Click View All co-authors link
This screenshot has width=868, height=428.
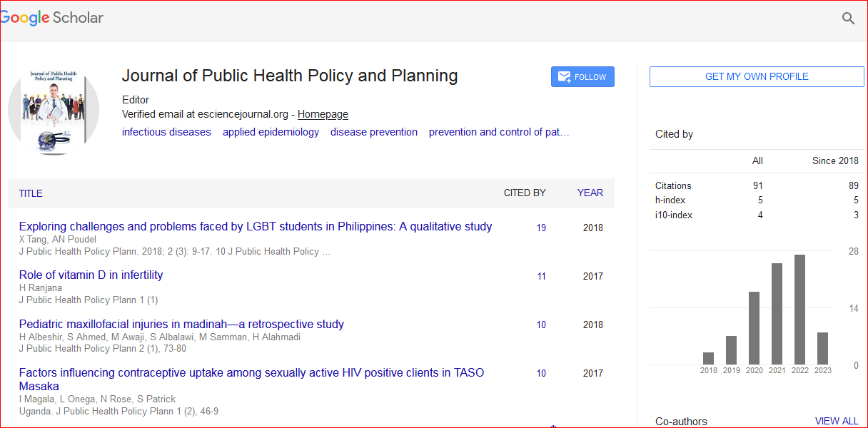pyautogui.click(x=837, y=422)
